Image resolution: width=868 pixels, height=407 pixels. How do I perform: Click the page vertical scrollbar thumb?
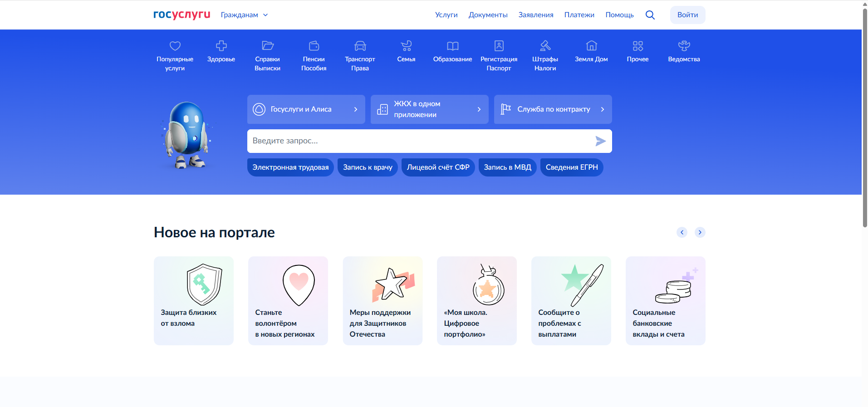point(865,118)
